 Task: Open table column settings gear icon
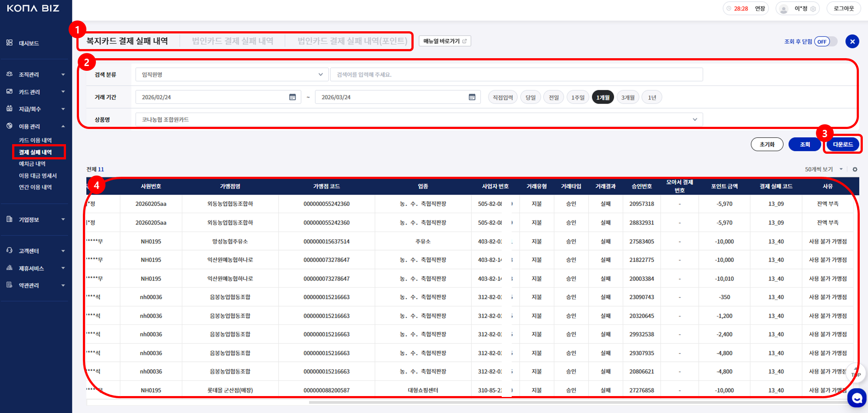click(855, 169)
